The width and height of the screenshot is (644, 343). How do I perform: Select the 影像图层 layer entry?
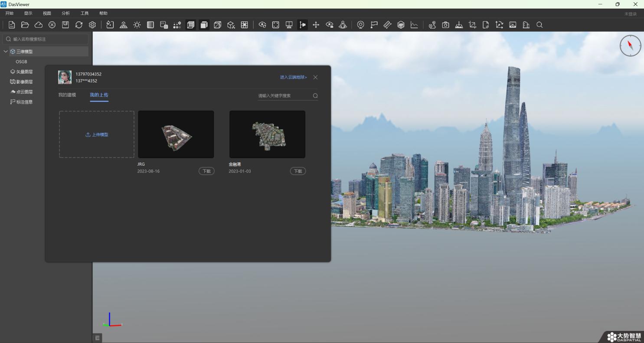[22, 82]
